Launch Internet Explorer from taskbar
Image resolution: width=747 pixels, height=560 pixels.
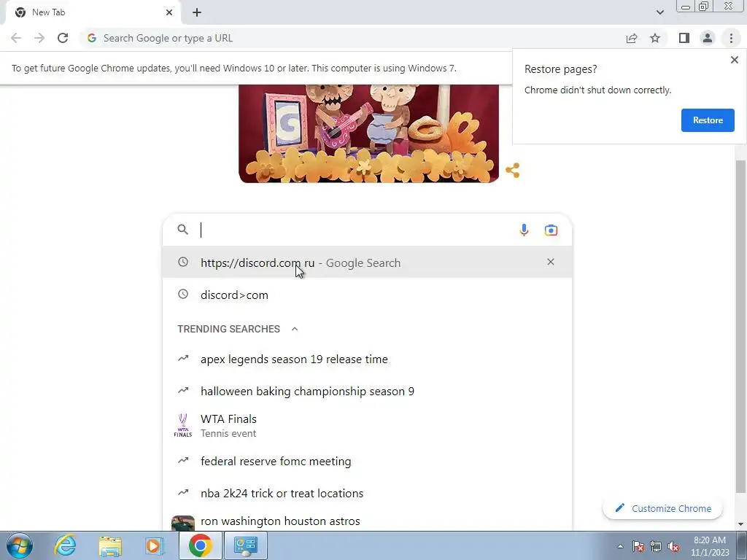point(65,545)
